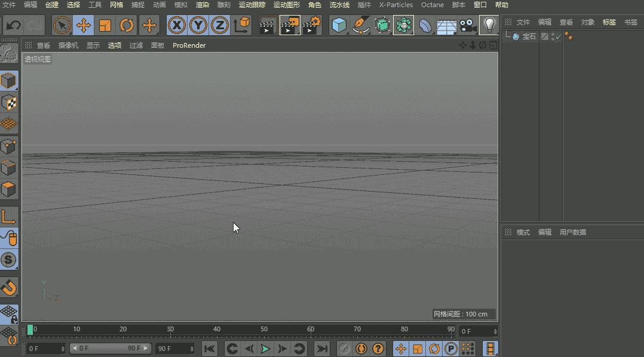Click the light bulb icon on the top toolbar
644x357 pixels.
(489, 25)
